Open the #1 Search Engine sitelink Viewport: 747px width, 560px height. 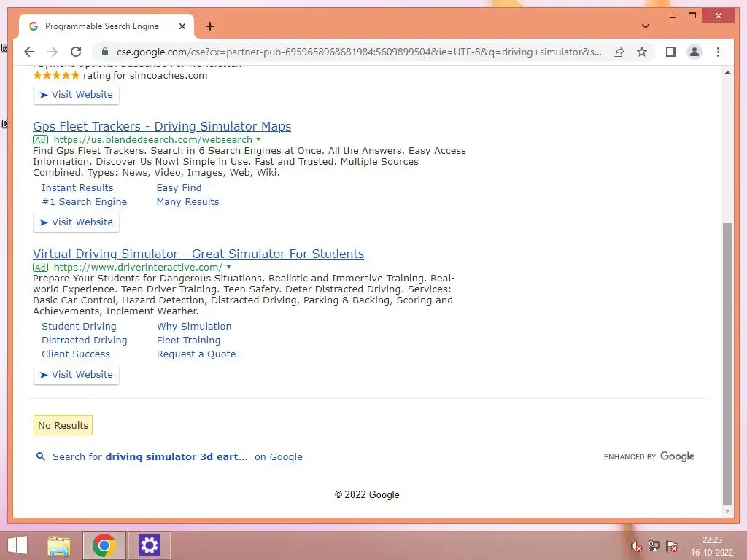point(85,201)
